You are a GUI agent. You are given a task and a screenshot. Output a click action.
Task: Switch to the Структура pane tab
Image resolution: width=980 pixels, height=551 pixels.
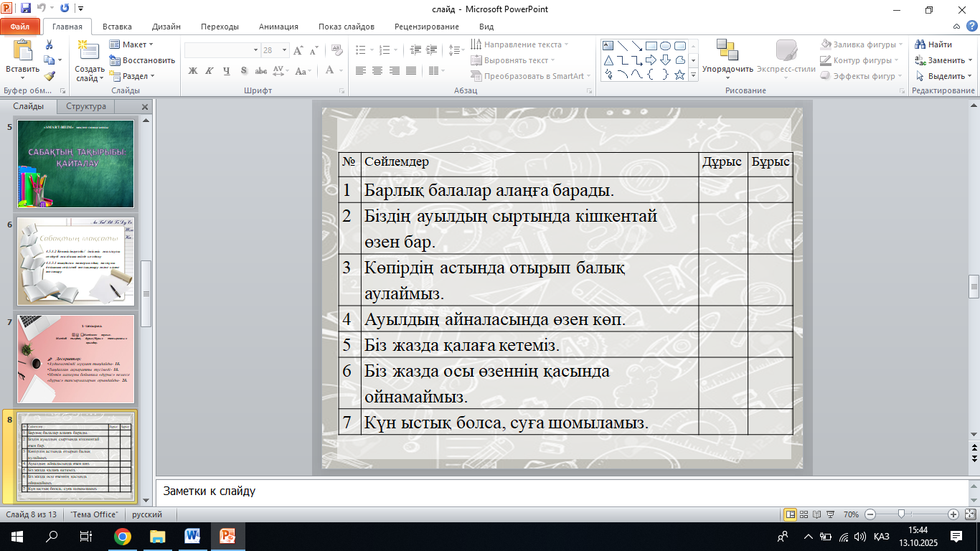(86, 106)
